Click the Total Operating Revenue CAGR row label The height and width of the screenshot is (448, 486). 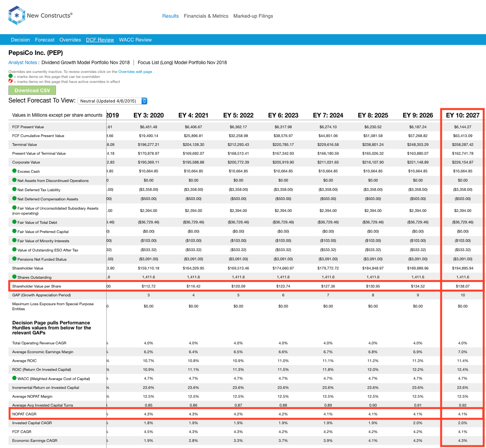39,343
